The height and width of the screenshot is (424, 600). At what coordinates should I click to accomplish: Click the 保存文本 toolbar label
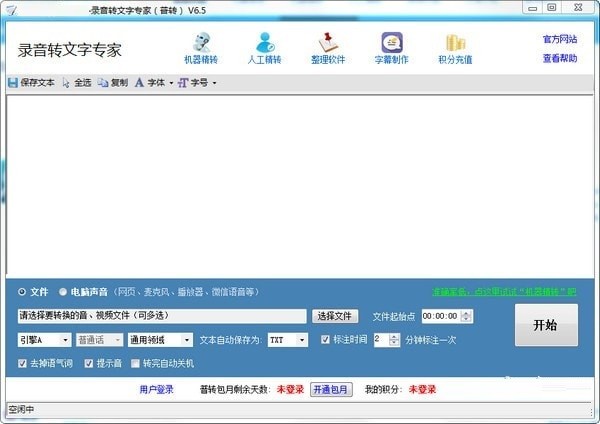tap(38, 83)
